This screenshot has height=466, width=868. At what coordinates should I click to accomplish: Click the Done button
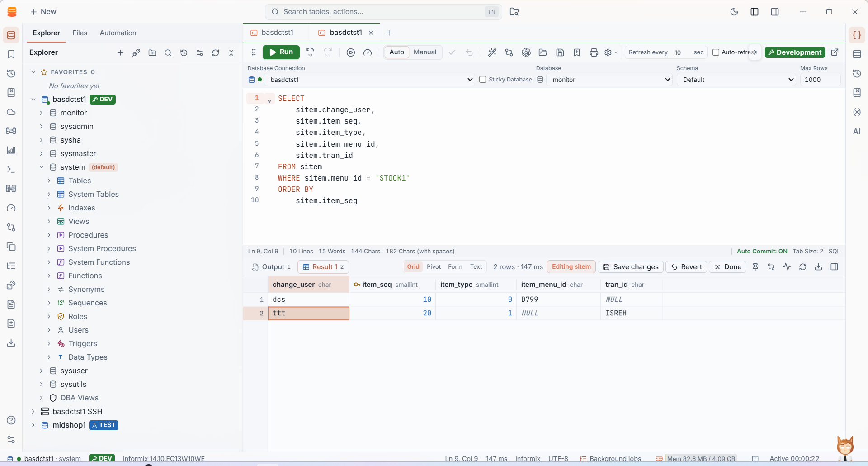[x=728, y=267]
